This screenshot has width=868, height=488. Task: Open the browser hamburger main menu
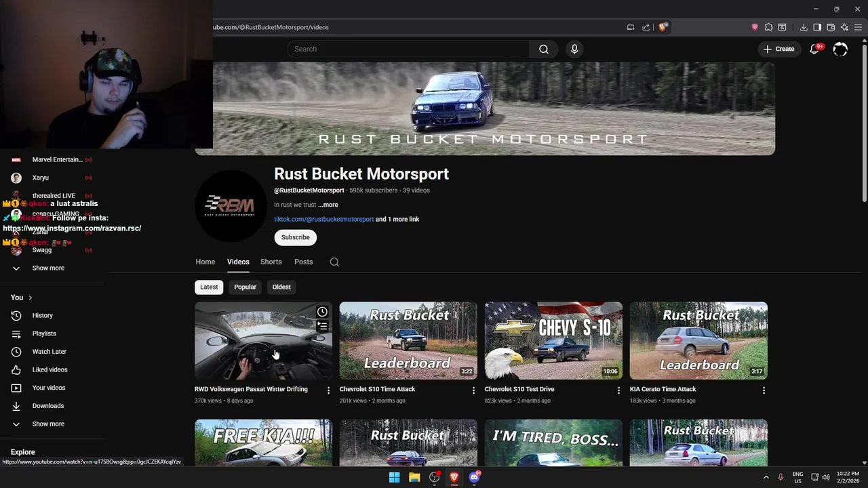[x=858, y=27]
